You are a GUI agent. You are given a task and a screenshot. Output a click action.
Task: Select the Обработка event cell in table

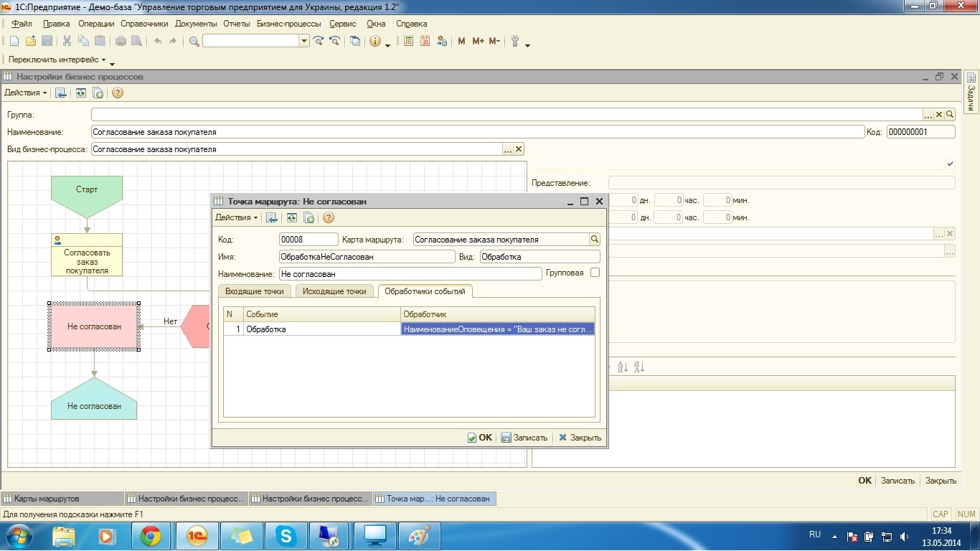pyautogui.click(x=321, y=329)
